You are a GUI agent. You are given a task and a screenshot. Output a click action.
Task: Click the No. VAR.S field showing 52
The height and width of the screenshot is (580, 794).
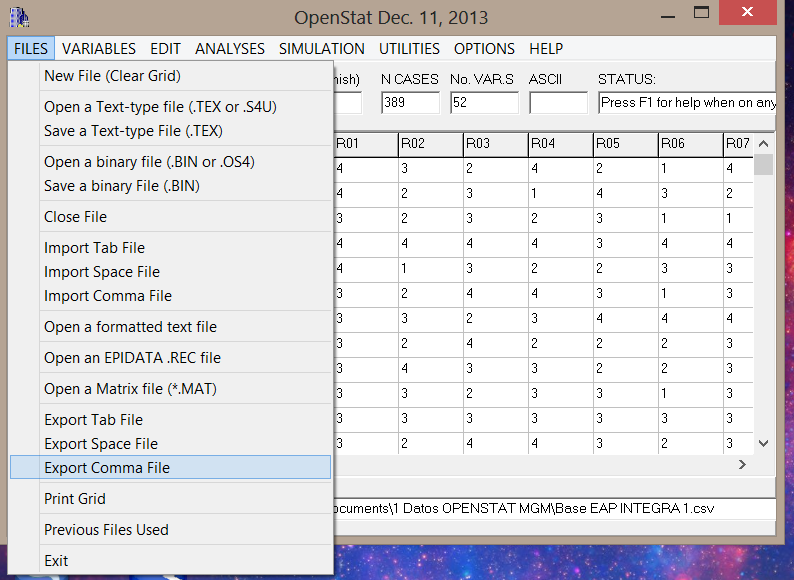pos(484,103)
